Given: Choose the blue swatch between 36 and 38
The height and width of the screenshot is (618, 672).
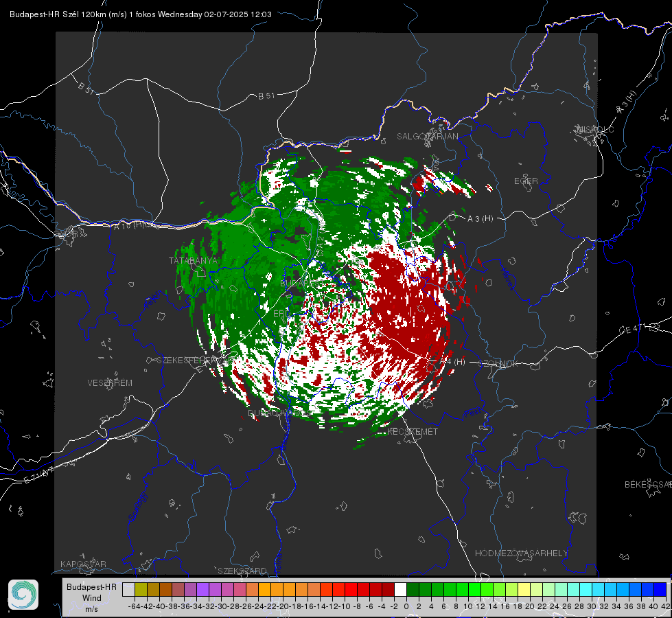Looking at the screenshot, I should [635, 589].
